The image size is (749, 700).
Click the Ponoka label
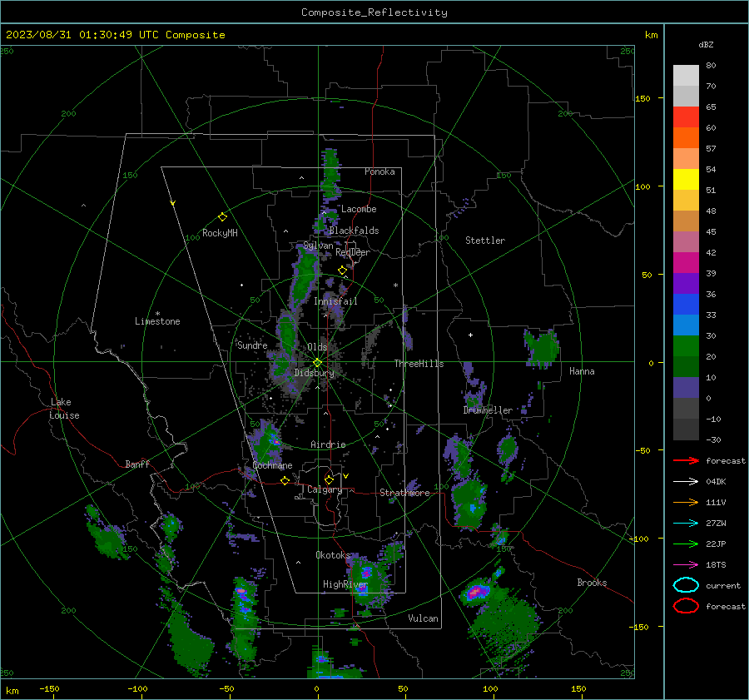(379, 171)
